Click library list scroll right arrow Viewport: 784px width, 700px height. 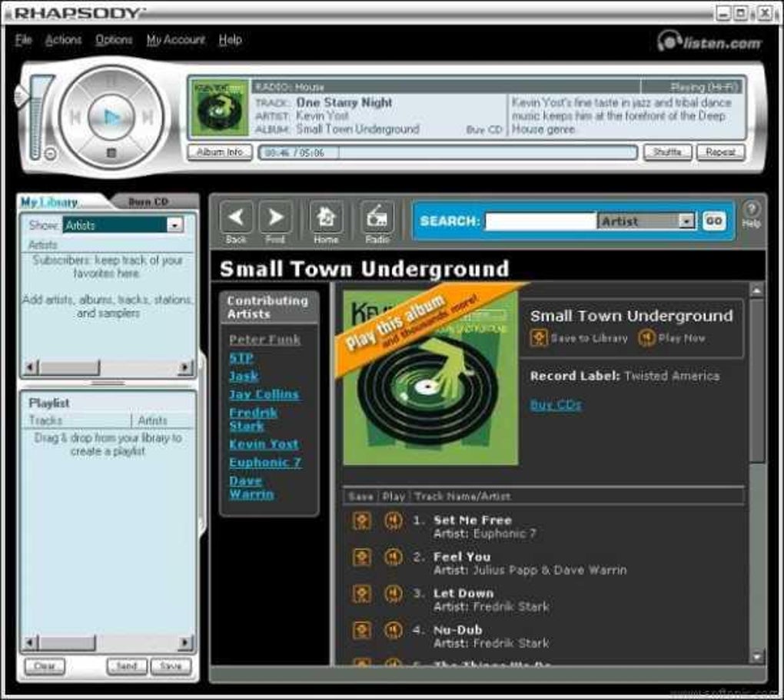click(x=185, y=367)
